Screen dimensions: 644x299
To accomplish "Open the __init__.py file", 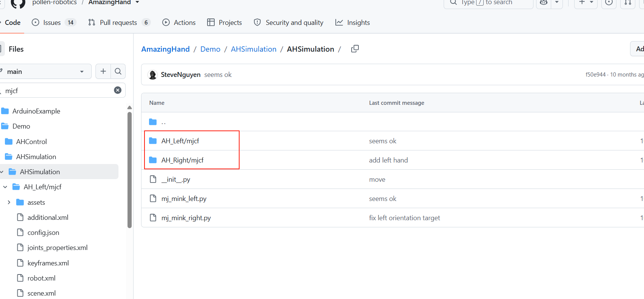I will coord(176,179).
